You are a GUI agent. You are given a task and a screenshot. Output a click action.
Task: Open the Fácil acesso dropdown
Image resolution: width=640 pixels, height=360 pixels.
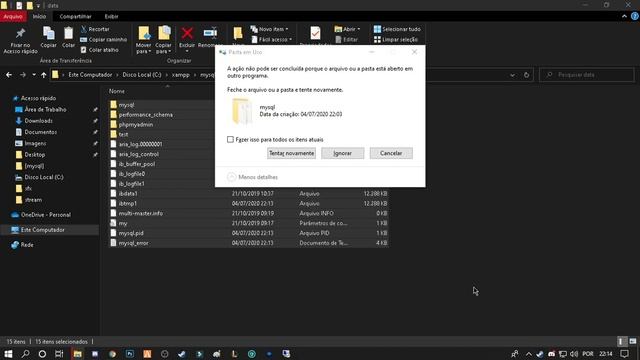point(271,40)
